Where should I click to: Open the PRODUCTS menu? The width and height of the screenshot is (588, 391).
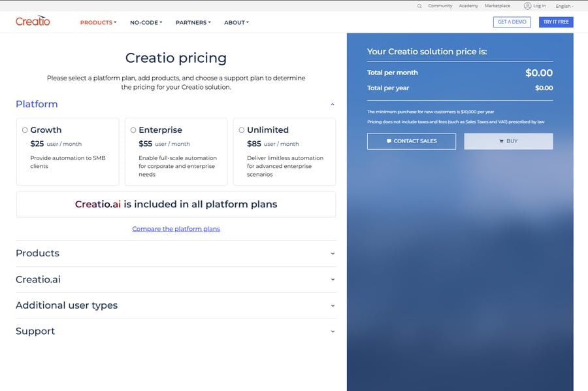(98, 22)
